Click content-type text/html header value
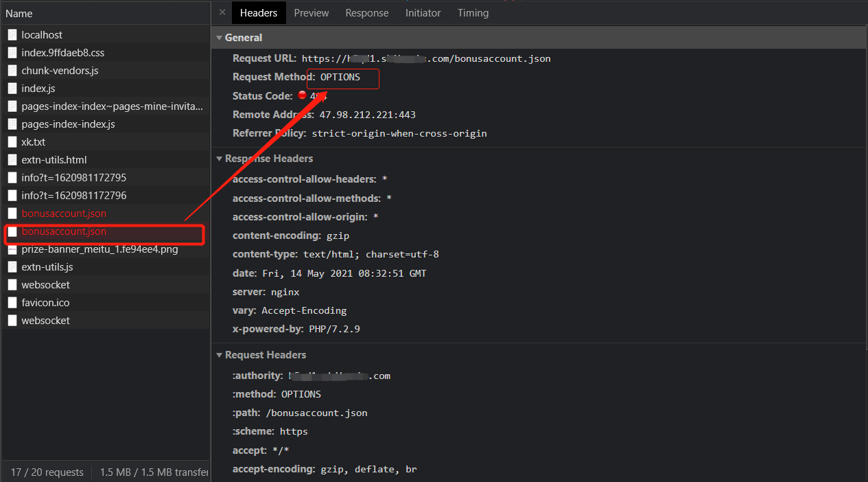Viewport: 868px width, 482px height. click(371, 255)
